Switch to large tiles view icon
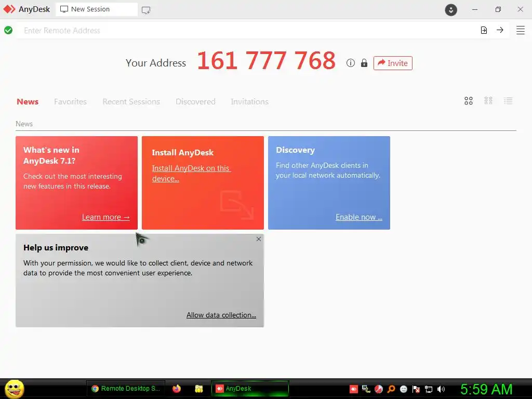Screen dimensions: 532x399 click(469, 101)
